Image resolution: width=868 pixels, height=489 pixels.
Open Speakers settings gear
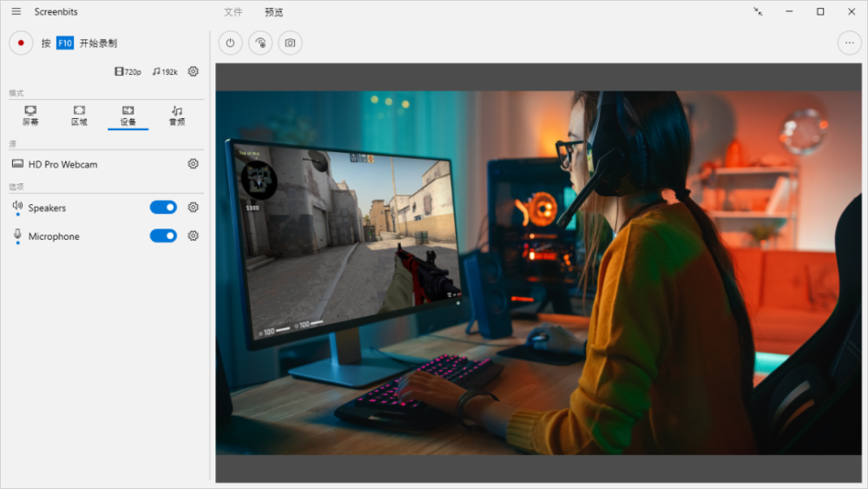tap(194, 208)
